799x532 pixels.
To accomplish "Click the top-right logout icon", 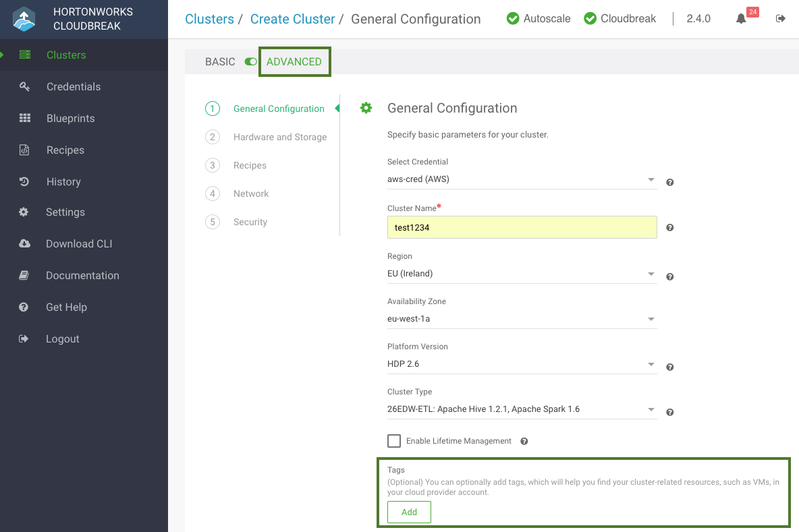I will coord(781,18).
